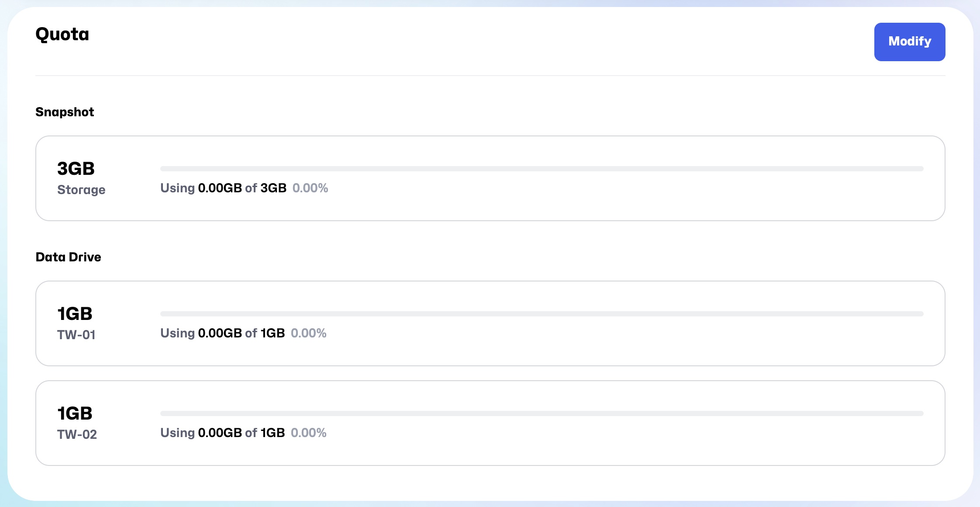Image resolution: width=980 pixels, height=507 pixels.
Task: Click the TW-02 usage progress bar
Action: pyautogui.click(x=542, y=413)
